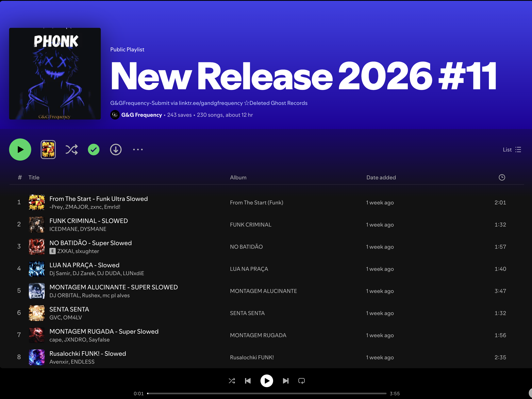Toggle repeat in the bottom player bar
The width and height of the screenshot is (532, 399).
tap(301, 381)
